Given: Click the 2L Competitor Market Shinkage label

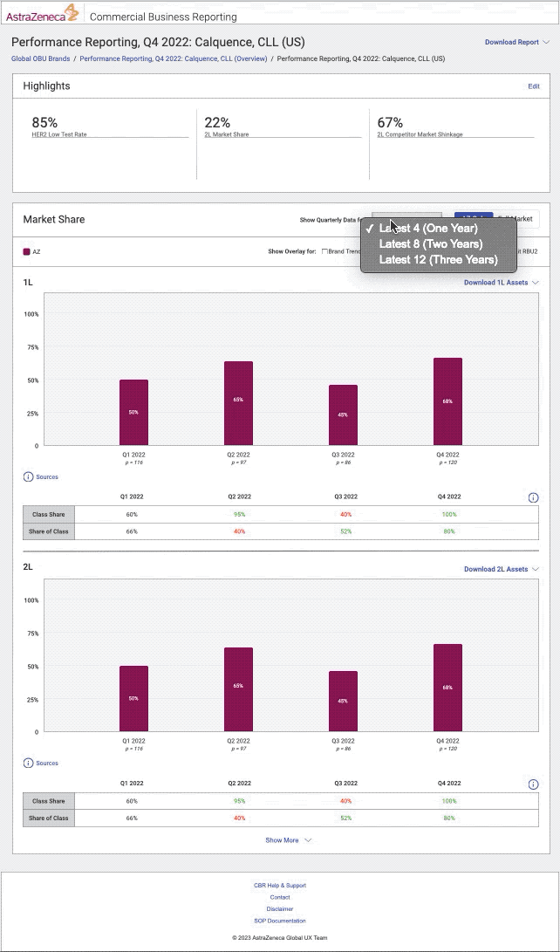Looking at the screenshot, I should tap(420, 134).
